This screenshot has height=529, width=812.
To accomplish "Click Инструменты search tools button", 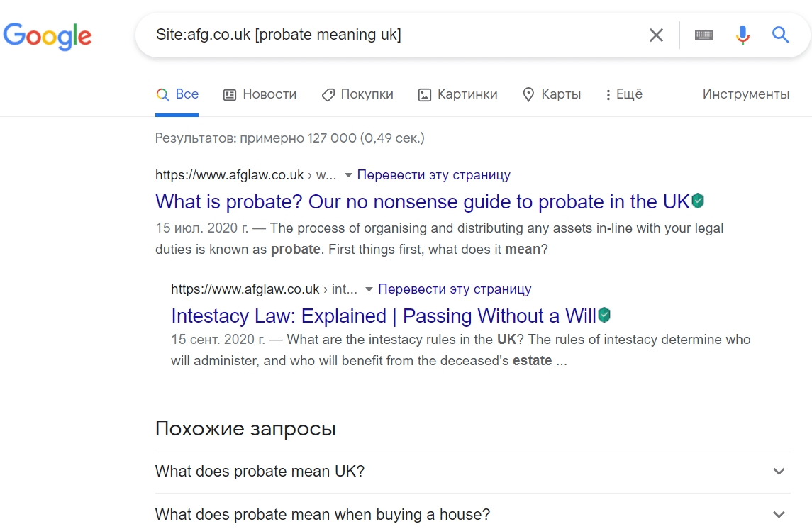I will [745, 94].
